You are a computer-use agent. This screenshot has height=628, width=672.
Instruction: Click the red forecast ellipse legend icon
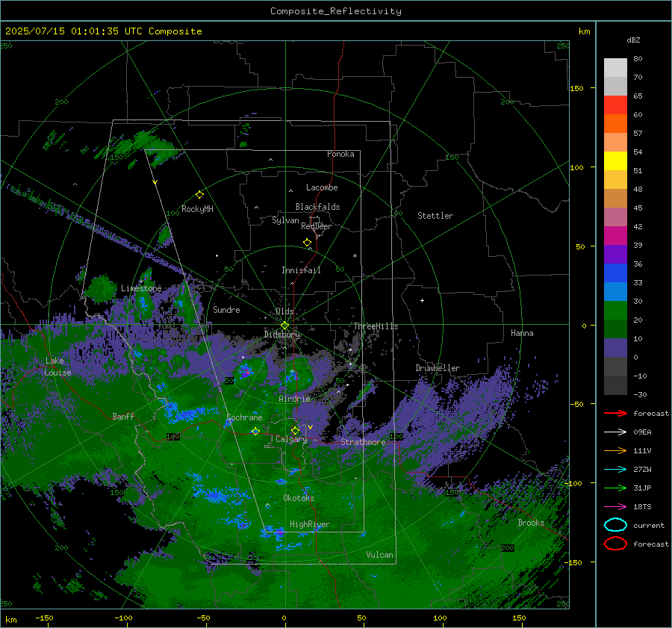pos(615,544)
